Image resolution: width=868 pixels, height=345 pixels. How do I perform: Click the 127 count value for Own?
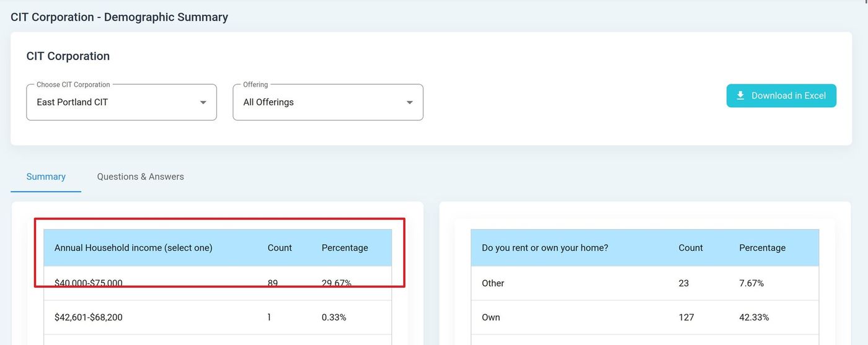point(686,317)
